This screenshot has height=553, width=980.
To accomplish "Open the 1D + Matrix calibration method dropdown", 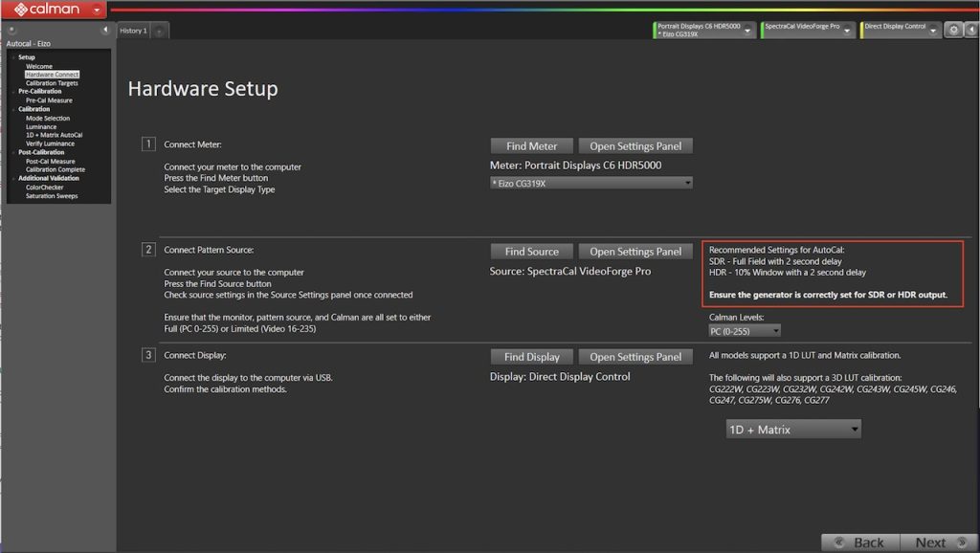I will (793, 430).
